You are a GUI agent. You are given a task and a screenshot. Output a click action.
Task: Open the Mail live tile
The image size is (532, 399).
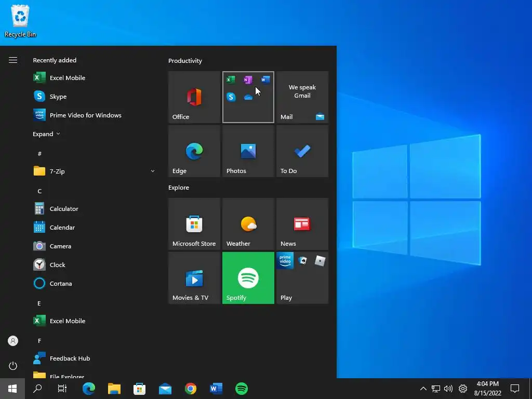click(302, 97)
